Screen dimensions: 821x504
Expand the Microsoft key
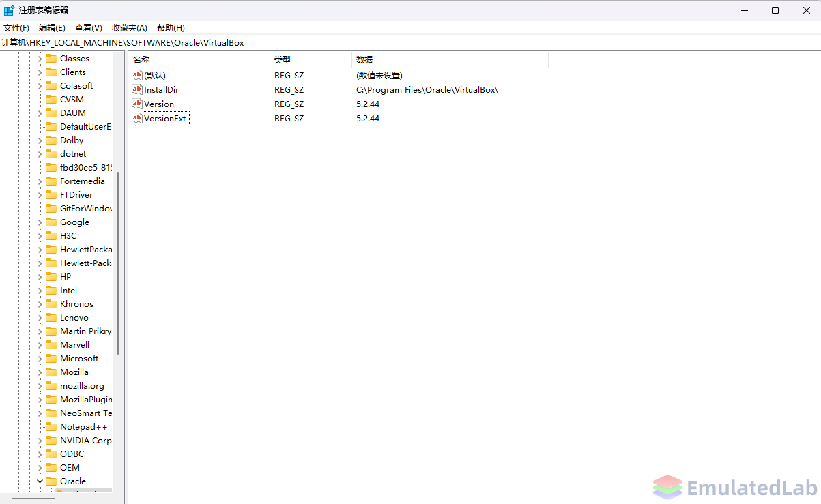pyautogui.click(x=40, y=359)
